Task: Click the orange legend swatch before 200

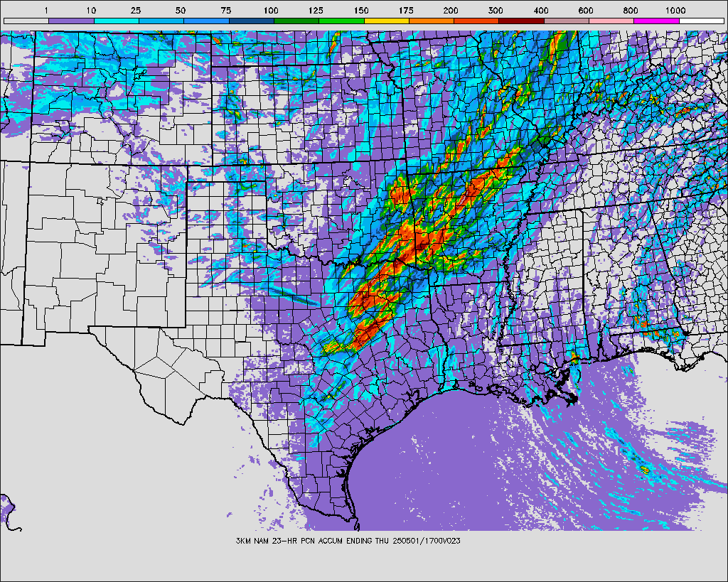Action: [432, 21]
